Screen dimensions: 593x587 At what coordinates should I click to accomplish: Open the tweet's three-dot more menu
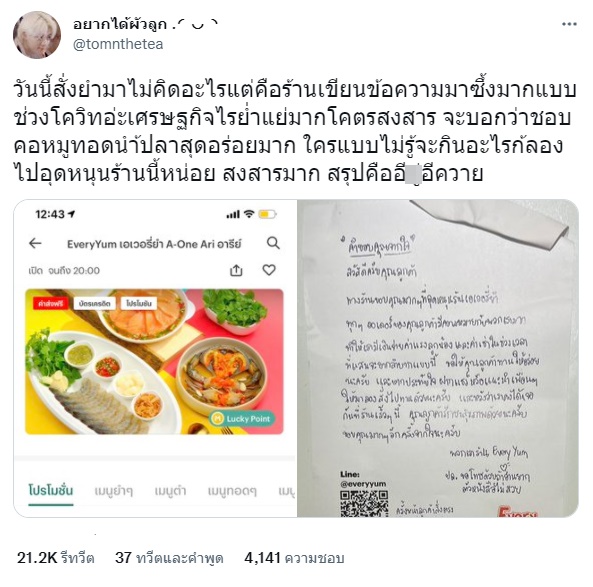pyautogui.click(x=569, y=25)
